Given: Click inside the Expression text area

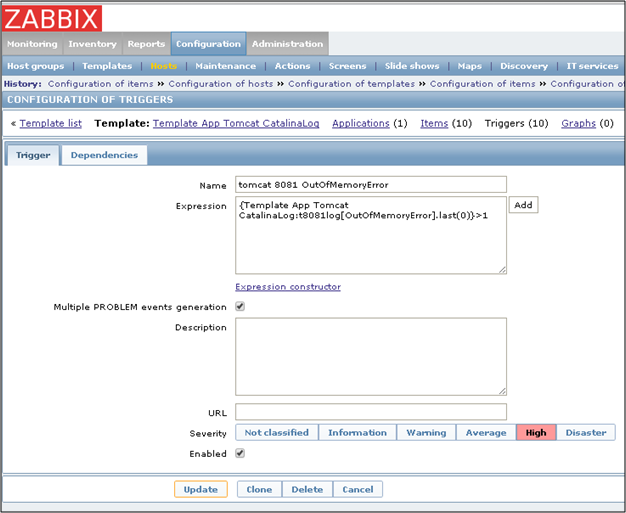Looking at the screenshot, I should click(371, 235).
